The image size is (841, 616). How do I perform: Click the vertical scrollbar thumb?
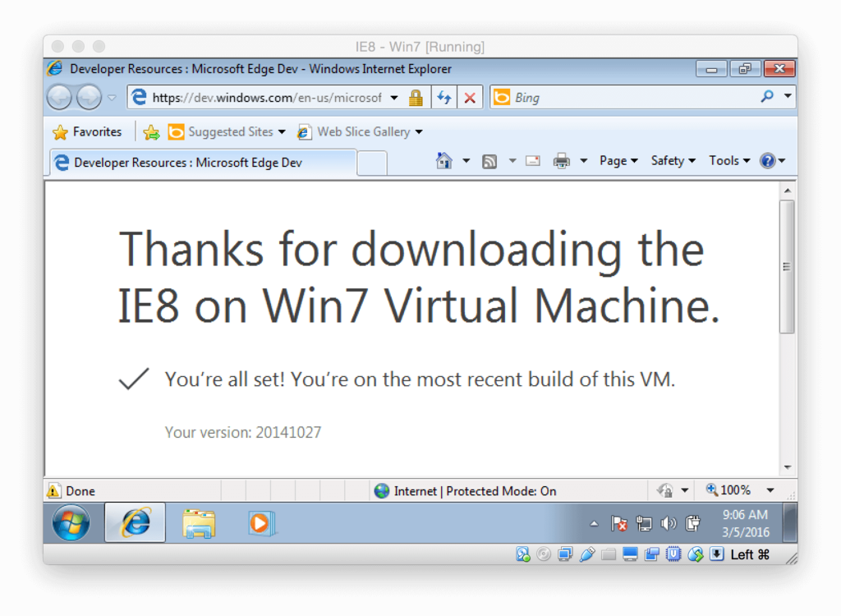[787, 267]
